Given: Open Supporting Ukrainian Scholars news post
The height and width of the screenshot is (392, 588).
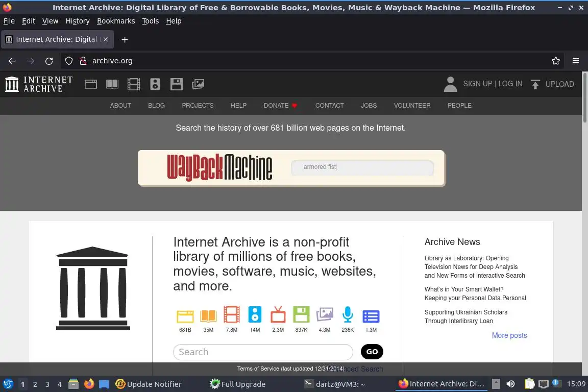Looking at the screenshot, I should pyautogui.click(x=465, y=316).
